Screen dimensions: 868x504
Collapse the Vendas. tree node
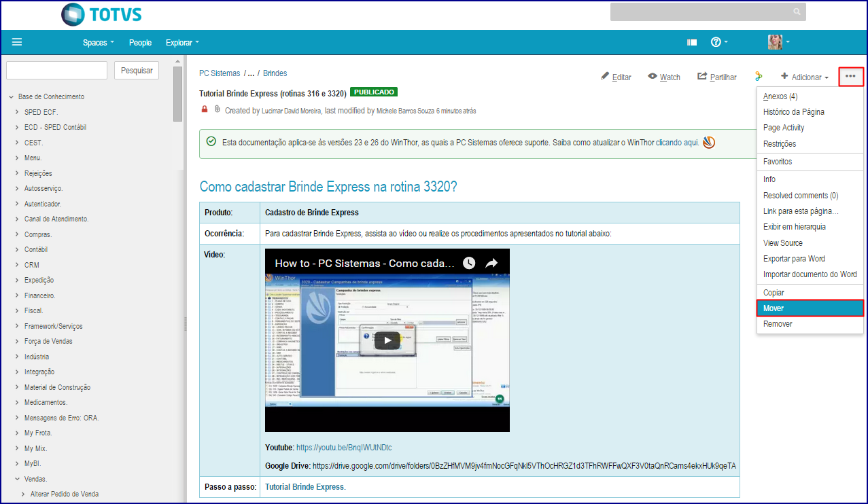(18, 479)
